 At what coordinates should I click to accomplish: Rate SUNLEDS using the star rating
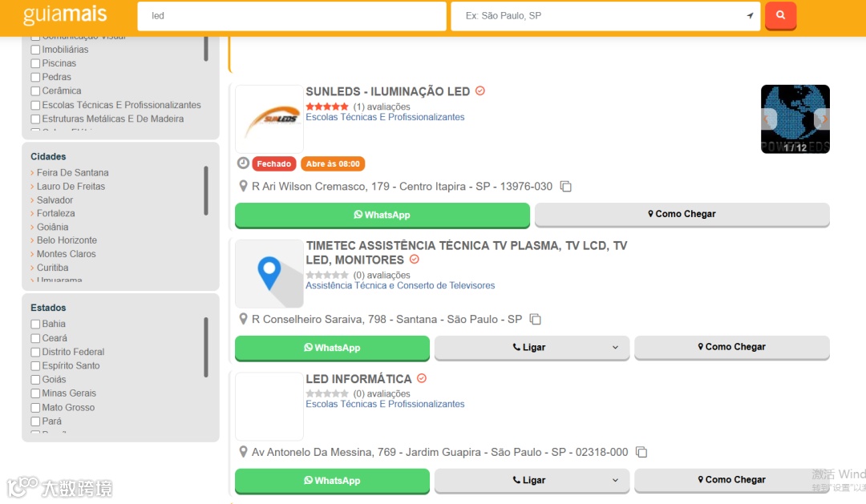pyautogui.click(x=327, y=107)
